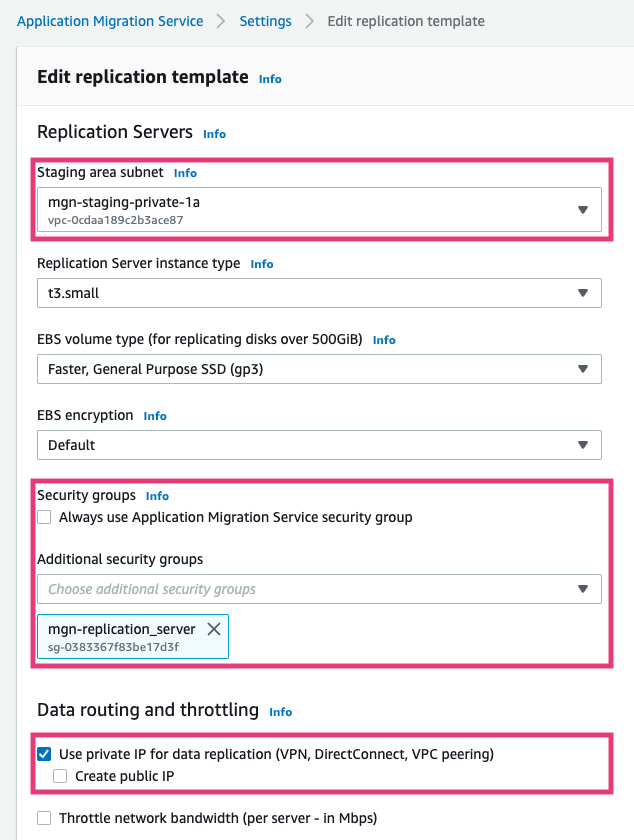Open Info next to Replication Servers heading
The height and width of the screenshot is (840, 634).
coord(214,133)
